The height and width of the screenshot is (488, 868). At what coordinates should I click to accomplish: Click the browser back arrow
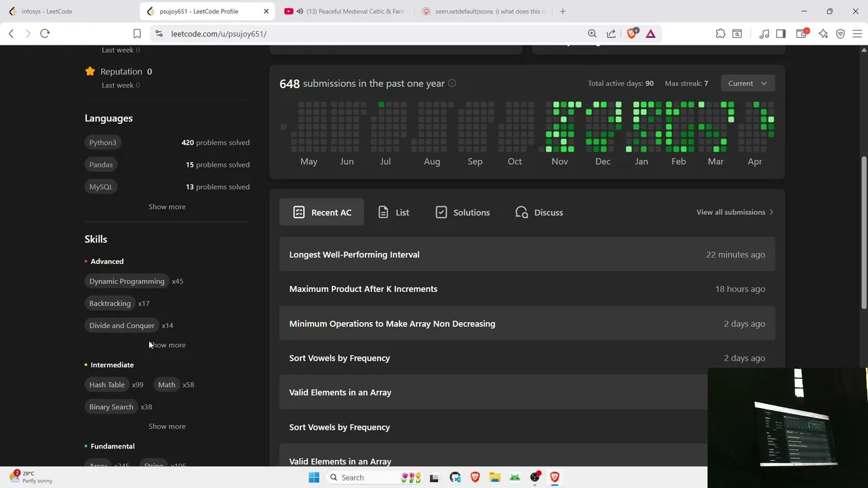click(12, 33)
